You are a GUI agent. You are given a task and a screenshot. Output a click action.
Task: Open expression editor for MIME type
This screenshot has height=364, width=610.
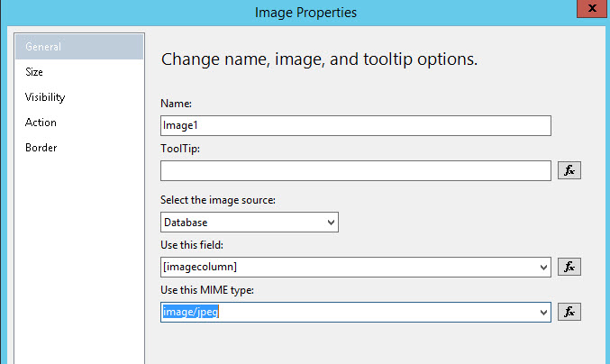[569, 312]
